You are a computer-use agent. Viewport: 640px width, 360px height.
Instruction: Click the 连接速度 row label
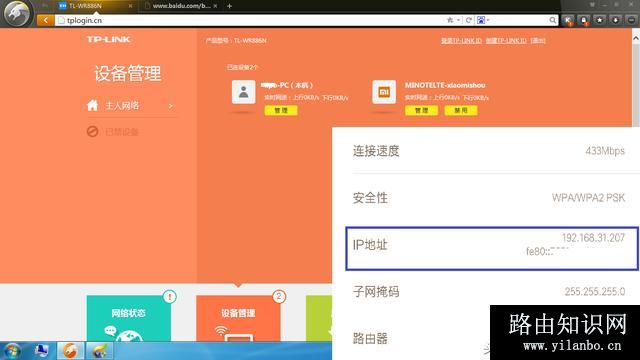(376, 151)
